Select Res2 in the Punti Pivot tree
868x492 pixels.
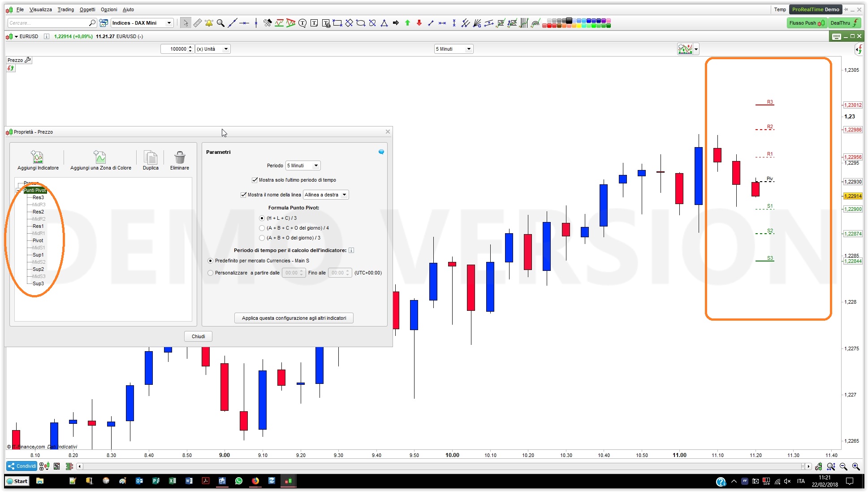(38, 212)
